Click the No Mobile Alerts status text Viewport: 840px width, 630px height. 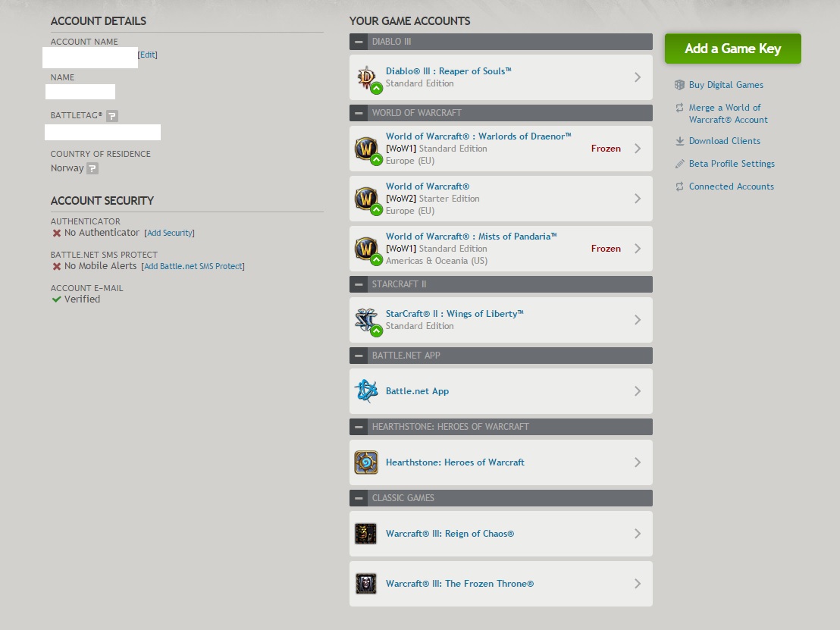click(x=100, y=265)
